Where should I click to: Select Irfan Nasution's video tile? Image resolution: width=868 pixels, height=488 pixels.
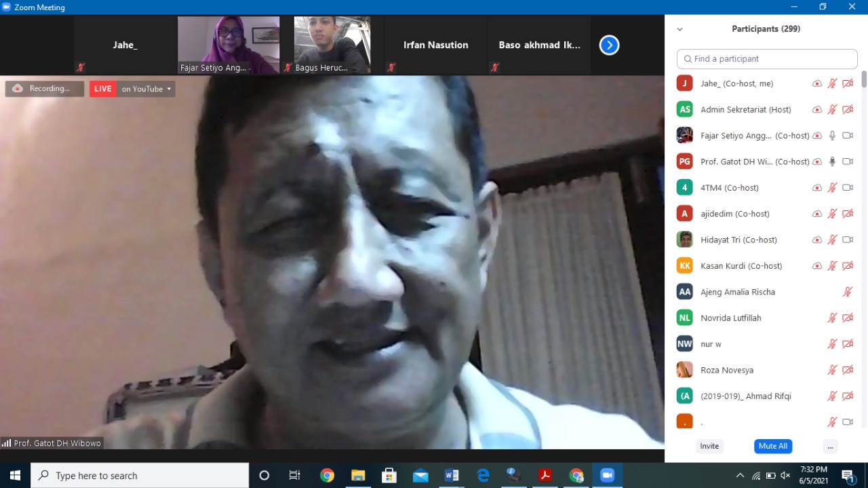click(435, 45)
